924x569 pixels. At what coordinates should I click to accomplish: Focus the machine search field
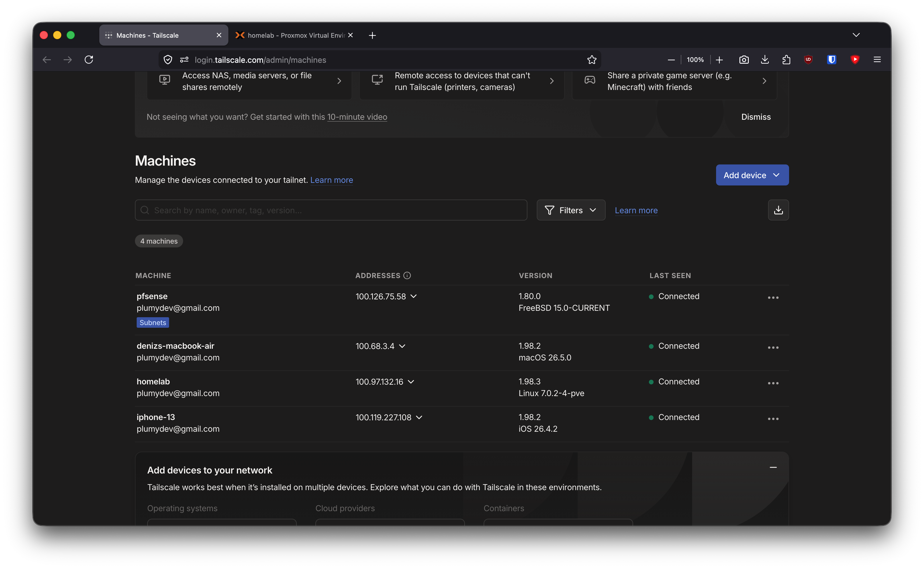(x=331, y=210)
